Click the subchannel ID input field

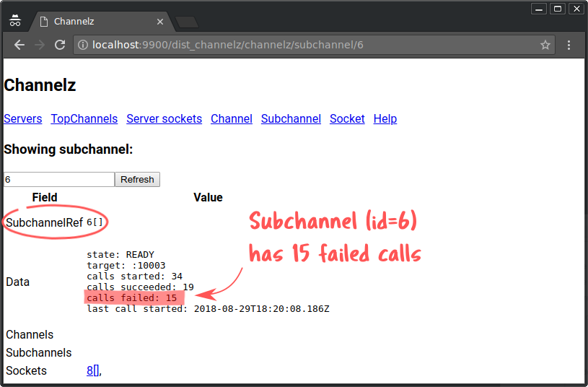58,179
